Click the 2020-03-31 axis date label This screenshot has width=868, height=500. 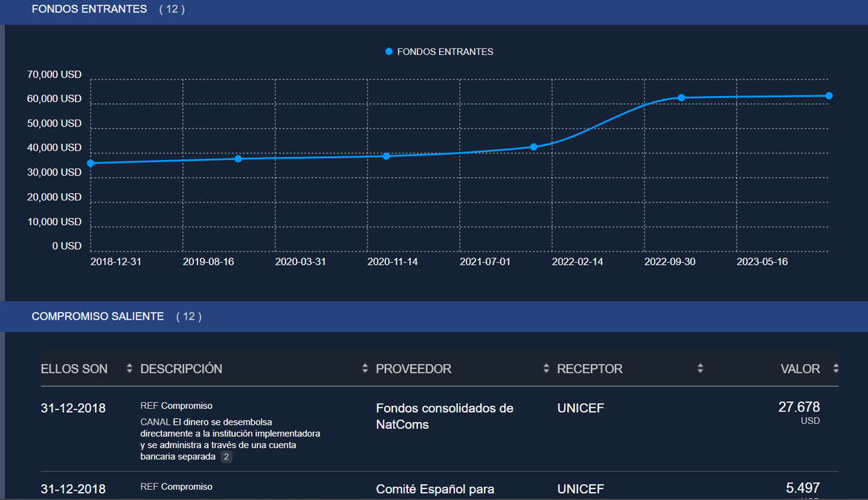[x=301, y=262]
